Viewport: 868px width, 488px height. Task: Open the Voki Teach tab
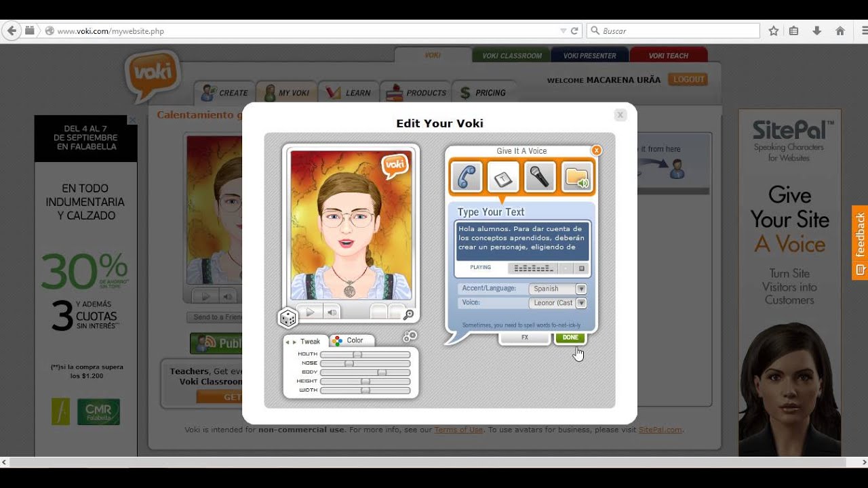pyautogui.click(x=668, y=56)
